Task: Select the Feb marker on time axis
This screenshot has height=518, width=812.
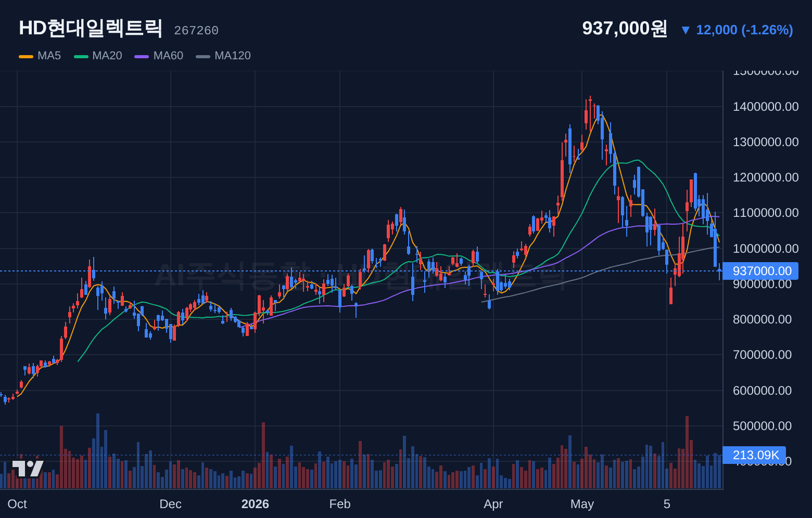Action: 340,504
